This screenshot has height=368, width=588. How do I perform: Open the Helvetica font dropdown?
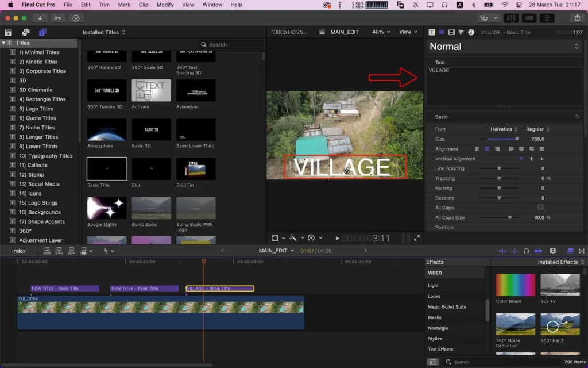504,129
